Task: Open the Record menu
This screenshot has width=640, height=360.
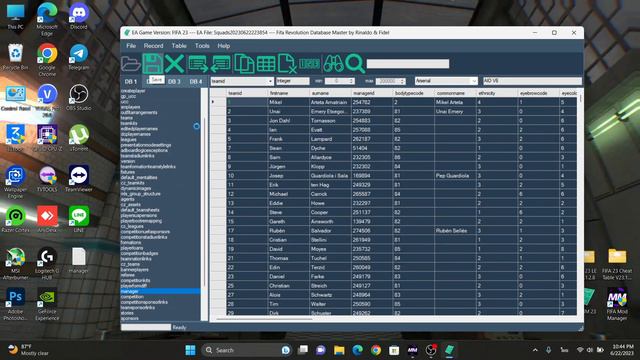Action: pyautogui.click(x=153, y=46)
